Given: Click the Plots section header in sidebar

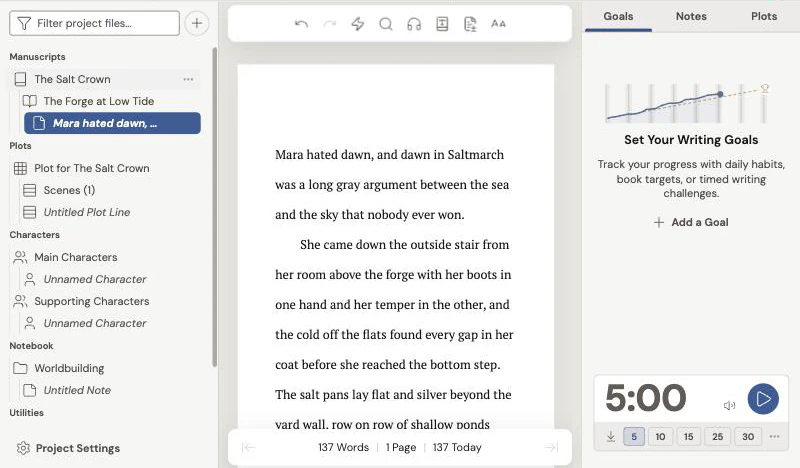Looking at the screenshot, I should [x=20, y=145].
